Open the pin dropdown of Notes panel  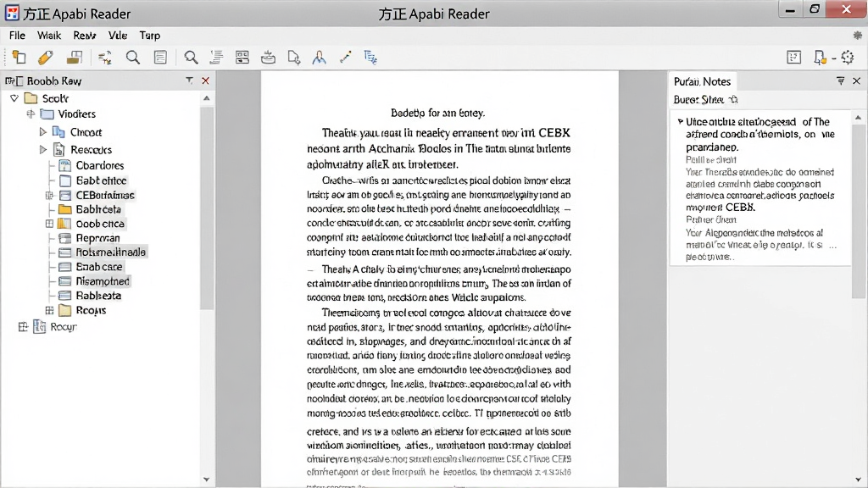pyautogui.click(x=840, y=81)
